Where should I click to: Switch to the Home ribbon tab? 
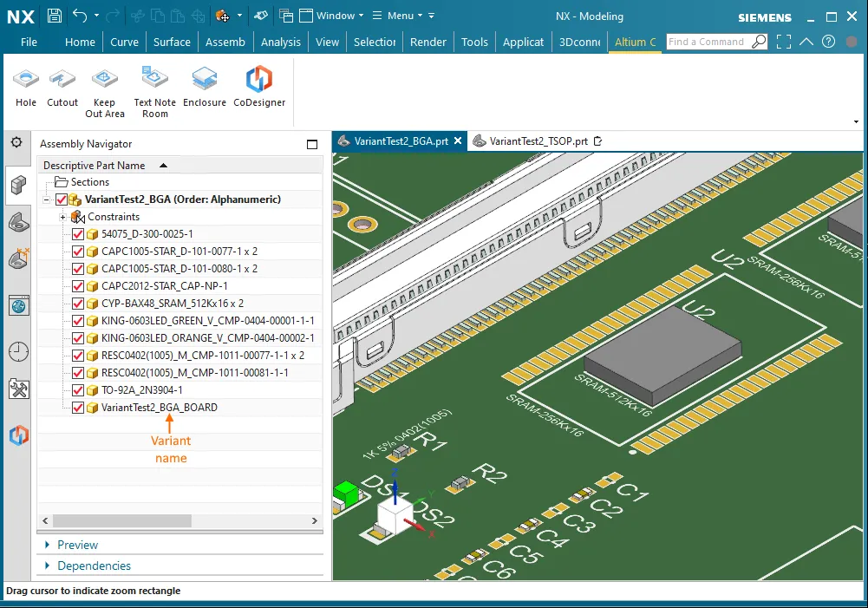point(80,42)
